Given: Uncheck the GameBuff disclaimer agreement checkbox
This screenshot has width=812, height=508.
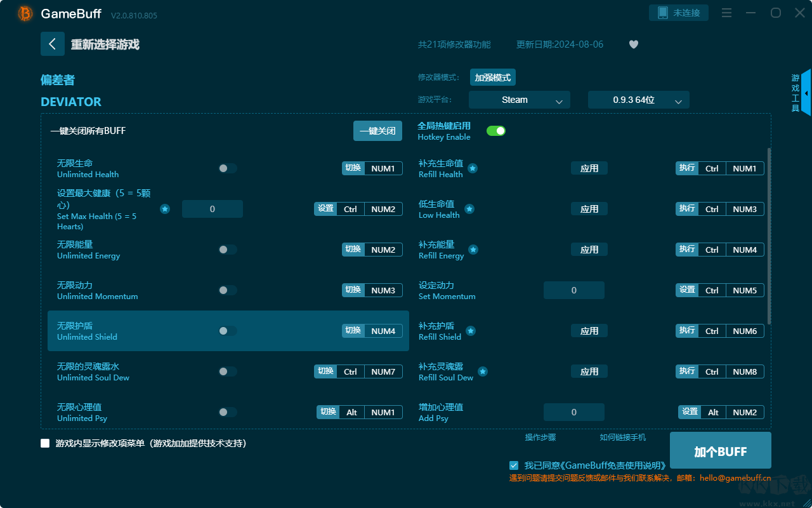Looking at the screenshot, I should point(514,465).
